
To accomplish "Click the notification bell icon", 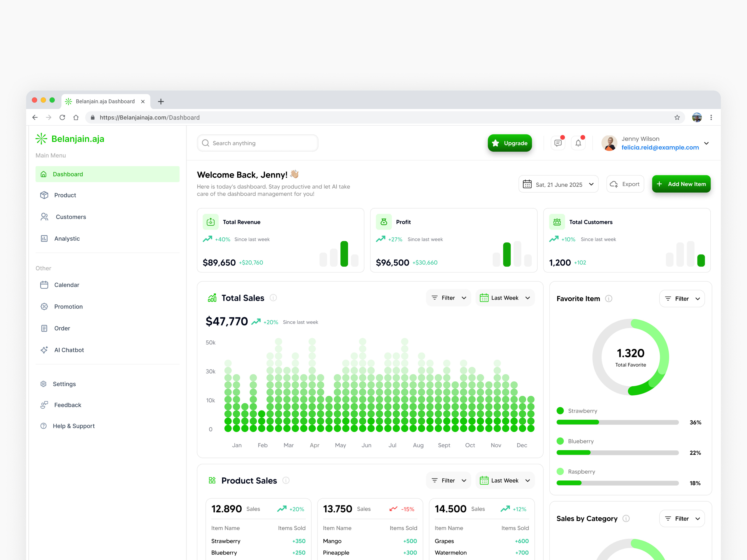I will pyautogui.click(x=578, y=143).
